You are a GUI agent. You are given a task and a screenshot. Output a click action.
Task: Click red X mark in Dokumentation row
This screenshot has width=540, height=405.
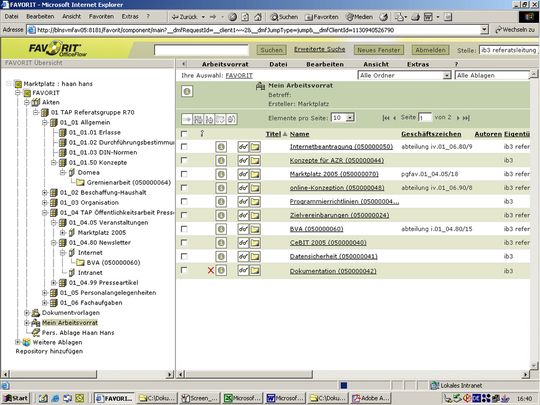pos(211,271)
